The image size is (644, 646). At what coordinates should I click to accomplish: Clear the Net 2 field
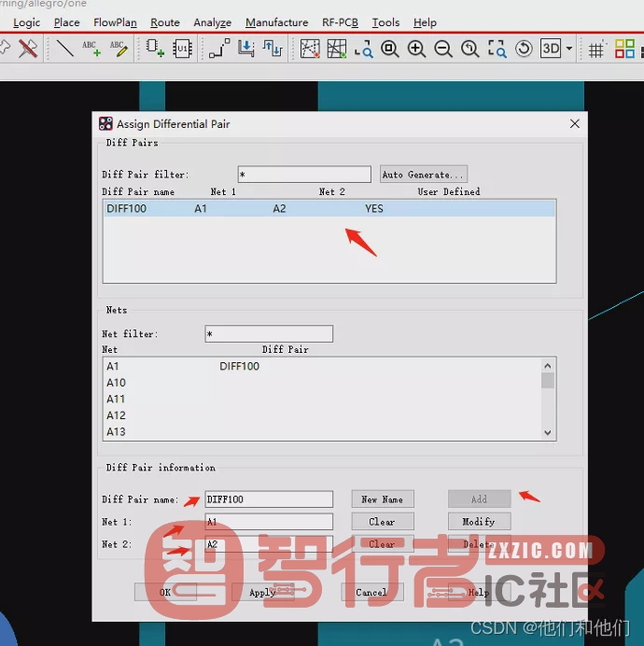(x=383, y=543)
